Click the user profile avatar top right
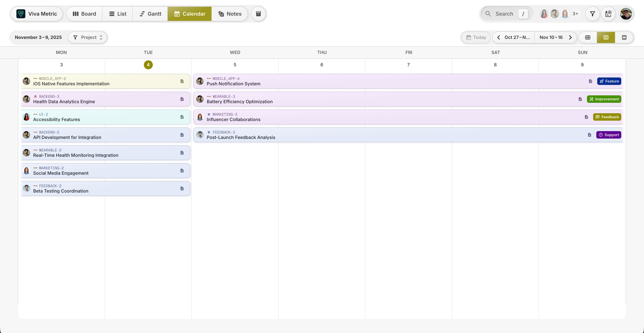Image resolution: width=644 pixels, height=333 pixels. tap(626, 14)
